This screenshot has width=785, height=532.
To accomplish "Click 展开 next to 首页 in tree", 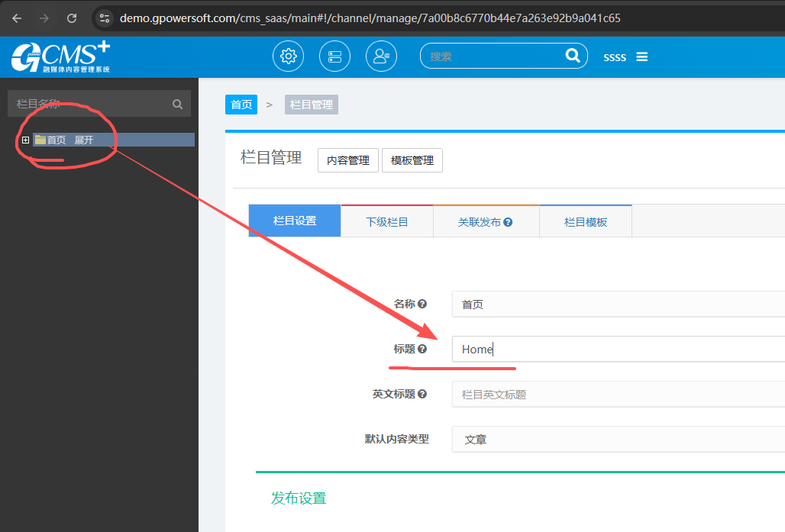I will pos(84,140).
